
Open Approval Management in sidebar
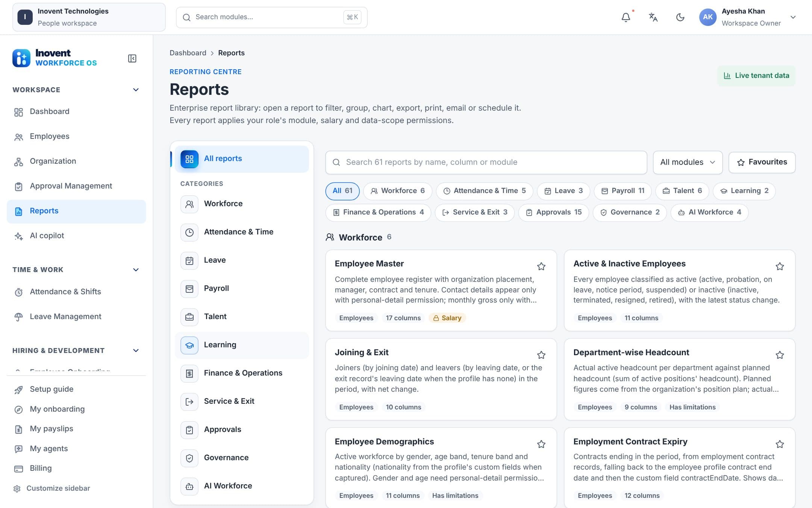click(x=76, y=186)
